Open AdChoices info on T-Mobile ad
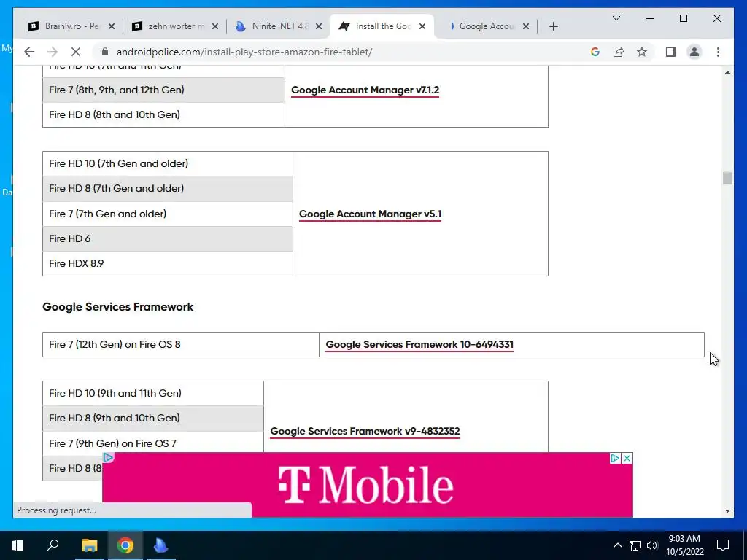This screenshot has width=747, height=560. point(615,458)
